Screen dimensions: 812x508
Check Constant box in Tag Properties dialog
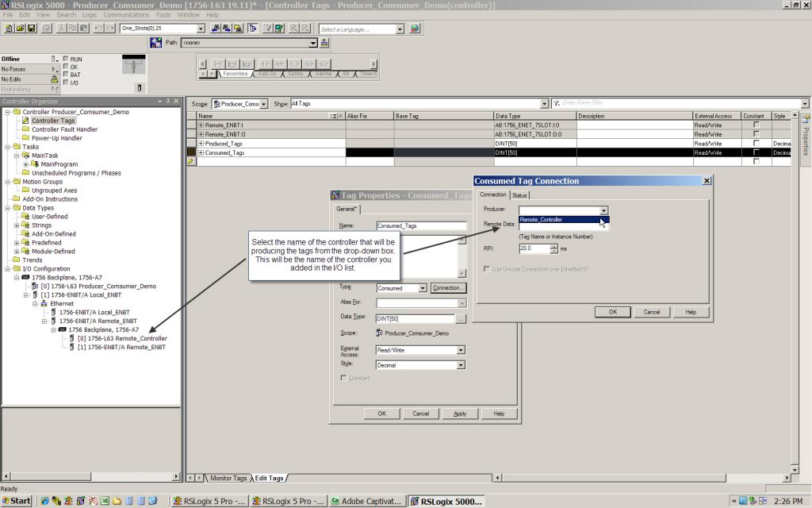[343, 378]
